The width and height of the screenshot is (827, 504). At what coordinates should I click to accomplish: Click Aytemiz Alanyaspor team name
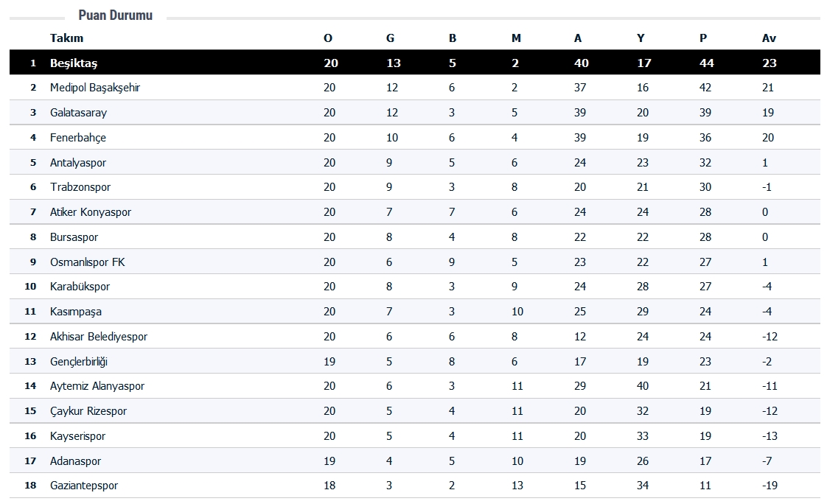97,386
